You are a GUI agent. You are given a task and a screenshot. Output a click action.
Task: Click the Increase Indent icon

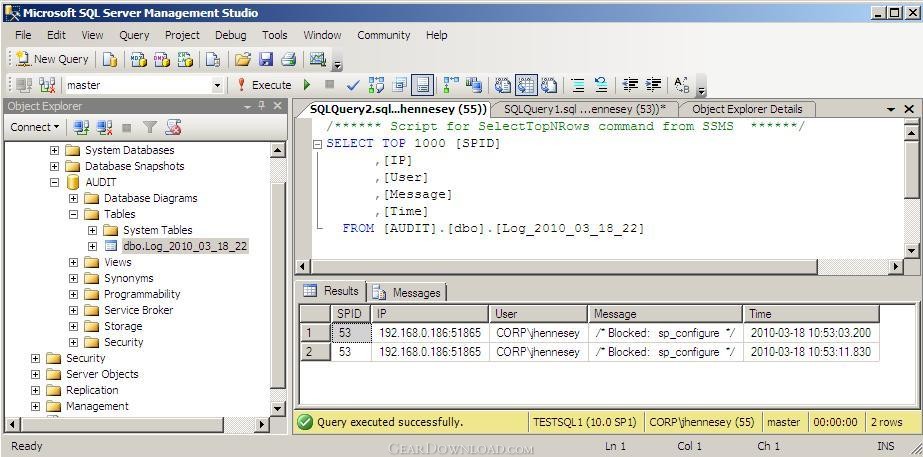pyautogui.click(x=653, y=85)
